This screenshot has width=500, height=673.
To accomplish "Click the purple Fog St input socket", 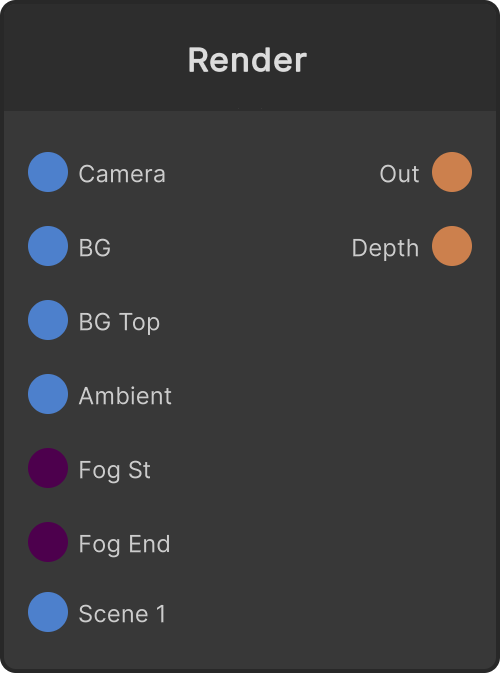I will click(x=48, y=468).
